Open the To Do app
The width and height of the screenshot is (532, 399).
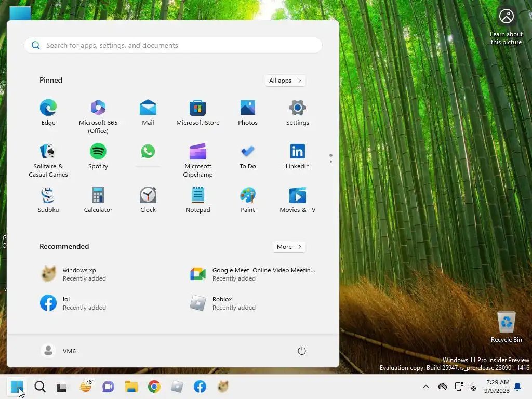pos(248,157)
